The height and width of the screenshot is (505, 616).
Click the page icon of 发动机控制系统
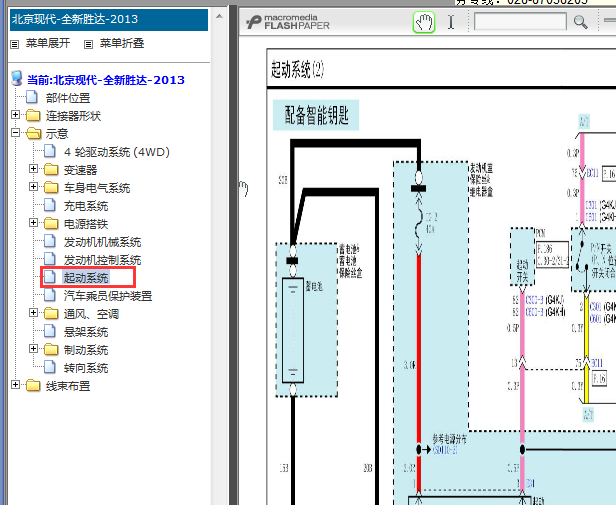[x=50, y=259]
